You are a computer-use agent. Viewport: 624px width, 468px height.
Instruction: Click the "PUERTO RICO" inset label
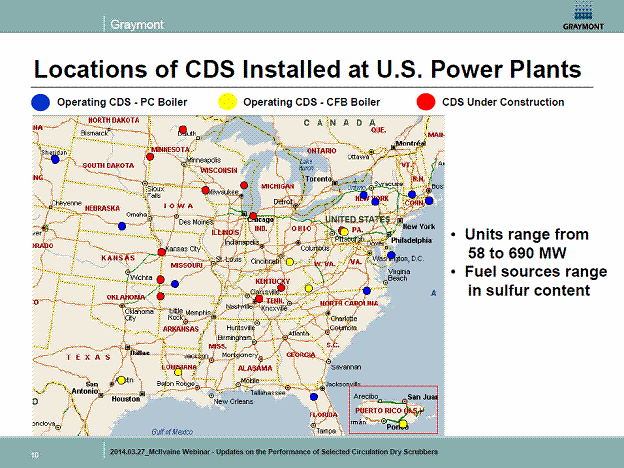[x=379, y=410]
